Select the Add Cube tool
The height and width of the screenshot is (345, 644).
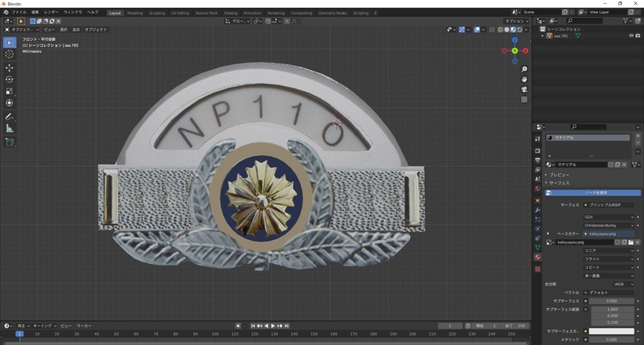pos(9,142)
